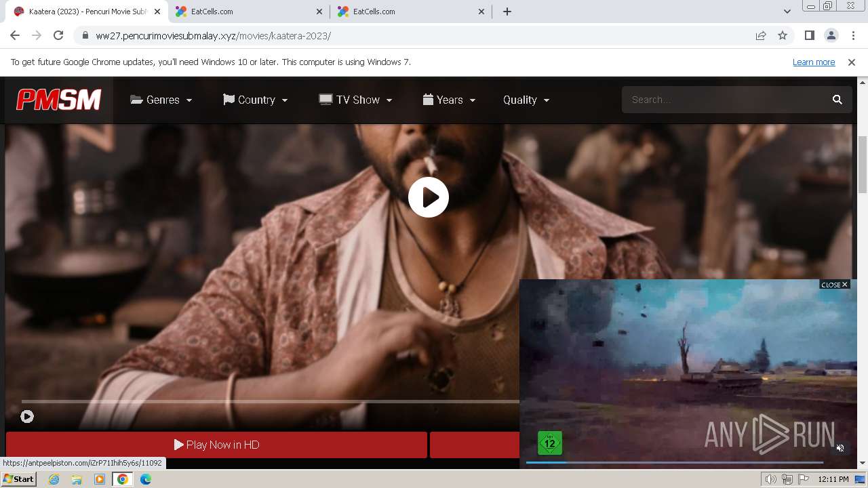
Task: Open the Windows Start menu
Action: point(18,479)
